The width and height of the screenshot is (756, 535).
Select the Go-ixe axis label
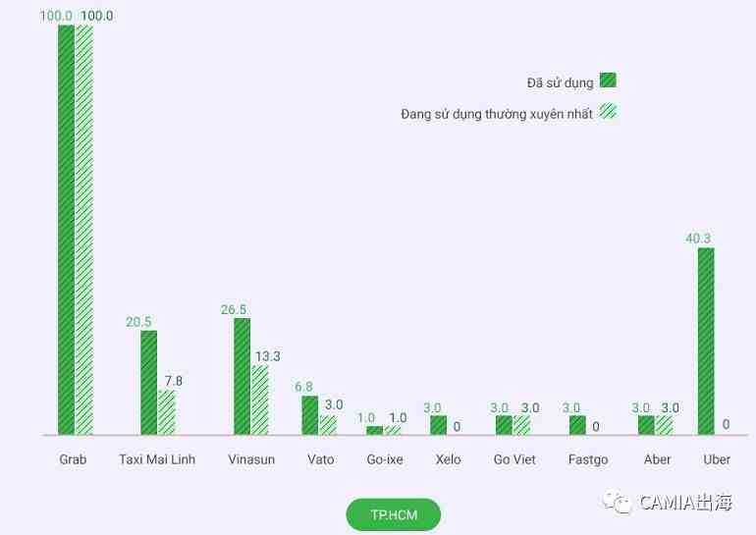[384, 459]
